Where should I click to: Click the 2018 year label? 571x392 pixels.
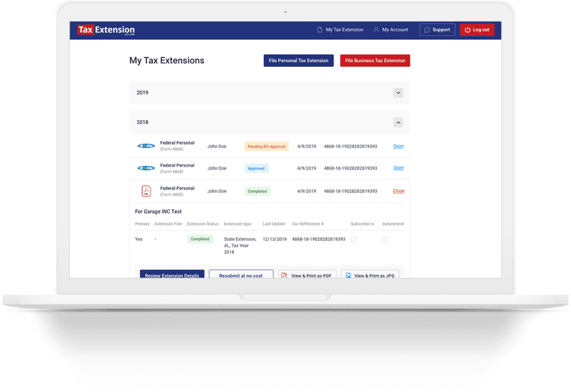[x=142, y=123]
